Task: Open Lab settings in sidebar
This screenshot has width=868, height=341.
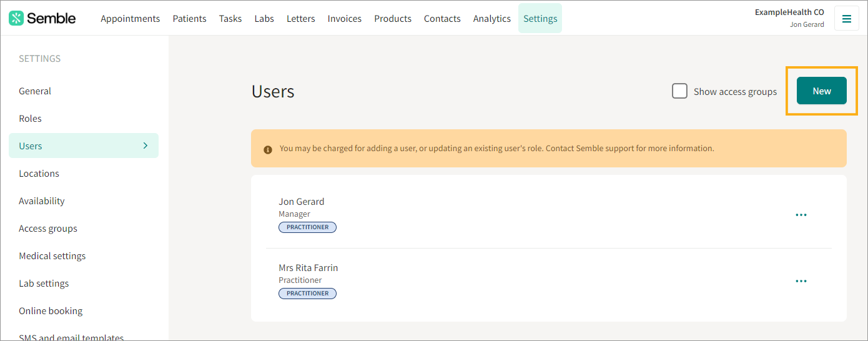Action: pos(44,284)
